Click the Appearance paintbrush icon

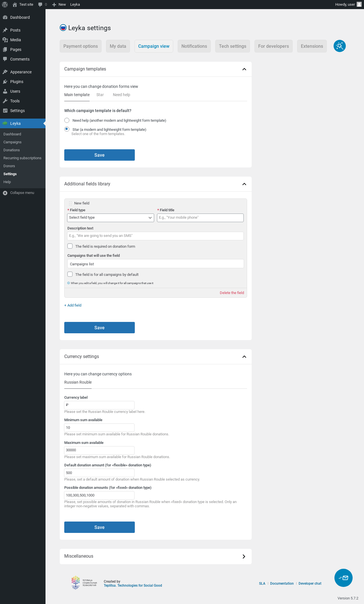(5, 72)
